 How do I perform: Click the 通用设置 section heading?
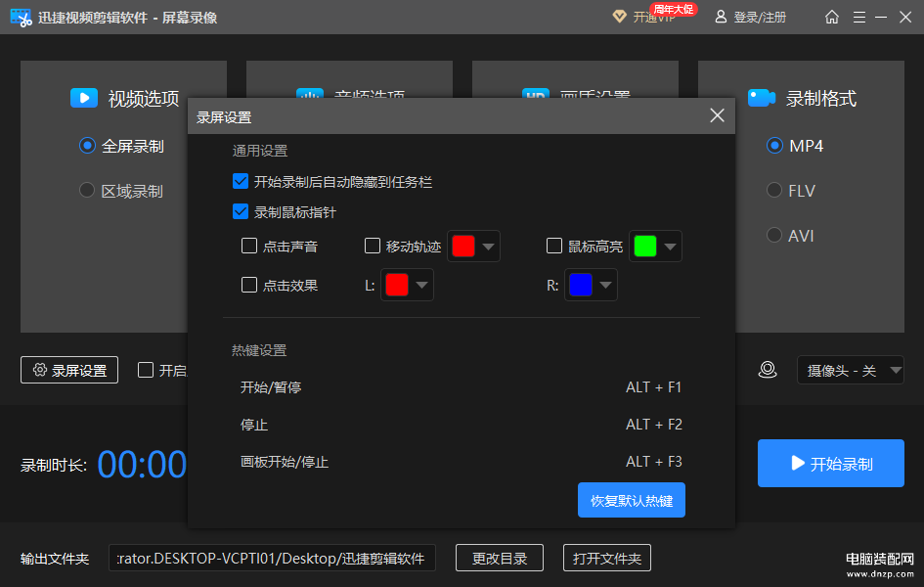(x=260, y=151)
